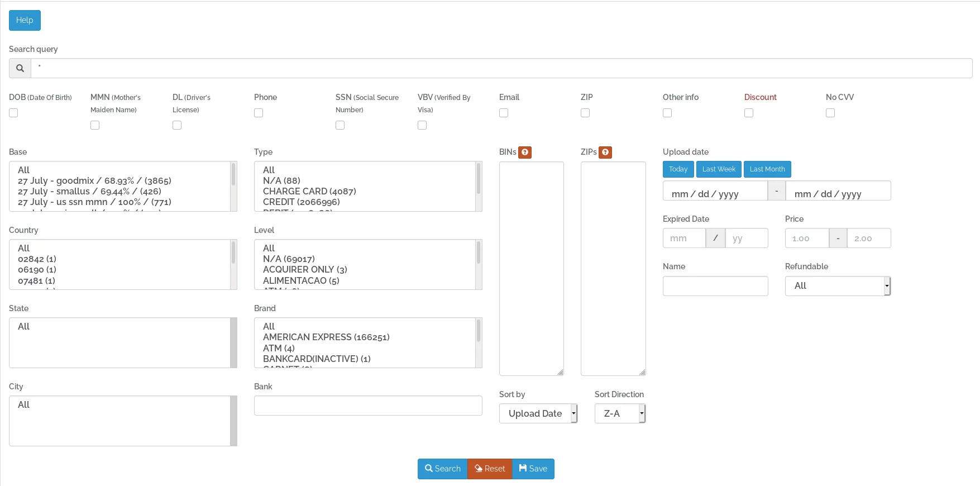Select "CHARGE CARD (4087)" type

point(365,191)
